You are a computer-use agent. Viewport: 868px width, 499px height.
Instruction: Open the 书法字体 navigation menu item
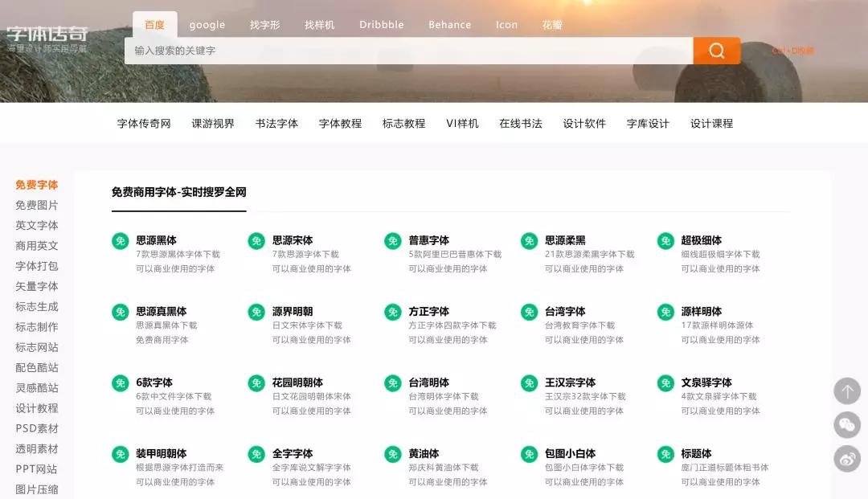[276, 123]
